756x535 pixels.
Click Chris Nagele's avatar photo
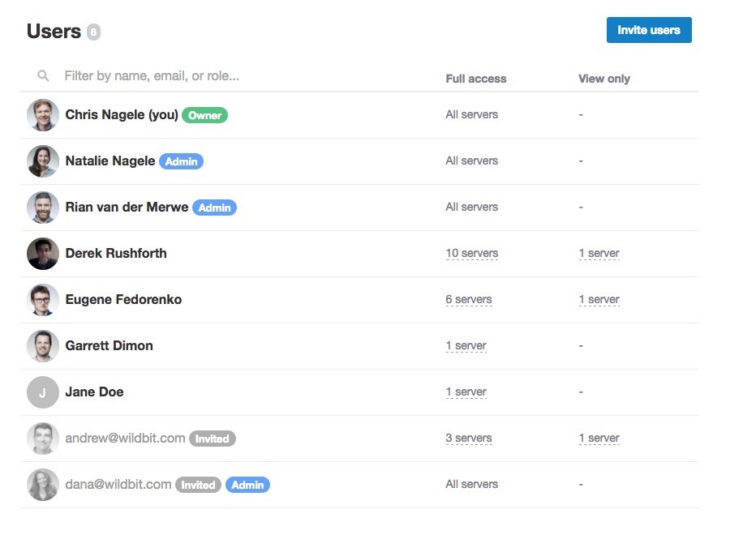point(43,115)
